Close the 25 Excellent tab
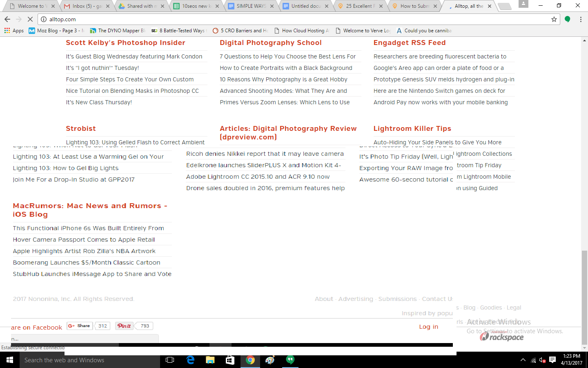Image resolution: width=588 pixels, height=368 pixels. (x=381, y=6)
